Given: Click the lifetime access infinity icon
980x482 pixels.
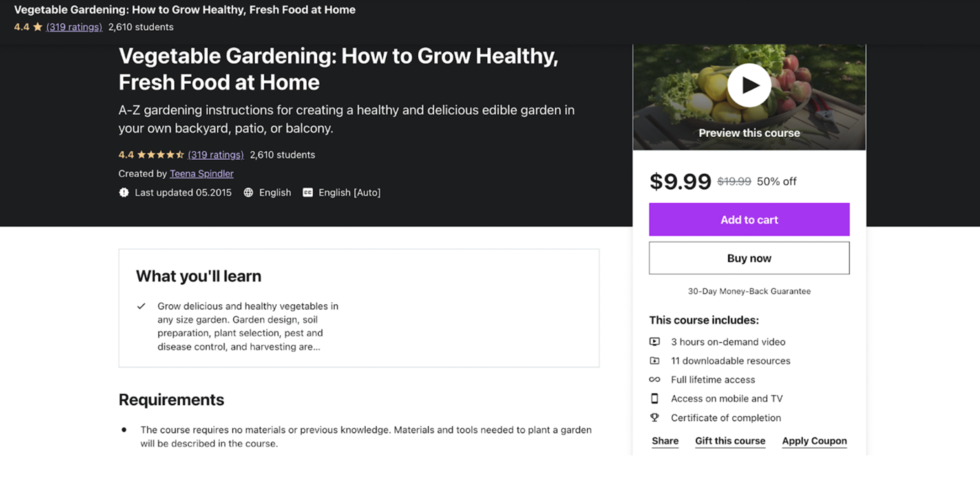Looking at the screenshot, I should point(654,379).
